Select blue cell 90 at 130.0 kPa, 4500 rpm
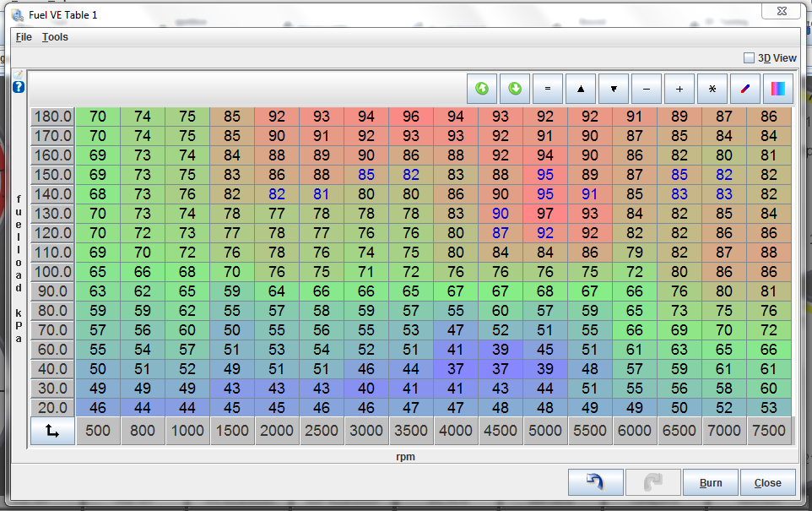 click(x=501, y=214)
